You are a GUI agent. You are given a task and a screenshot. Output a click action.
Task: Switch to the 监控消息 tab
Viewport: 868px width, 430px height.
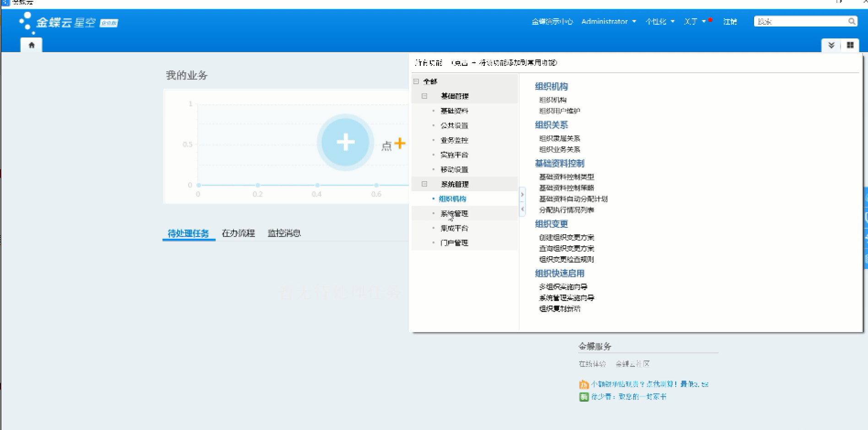coord(284,233)
